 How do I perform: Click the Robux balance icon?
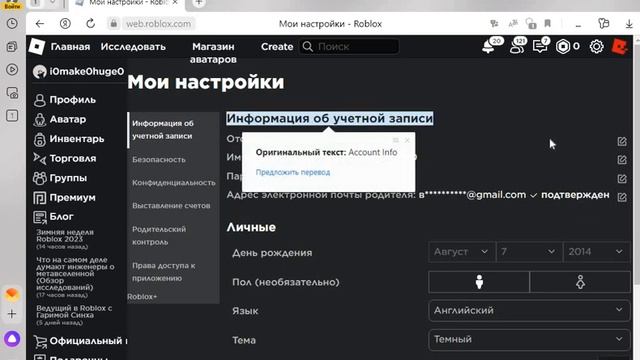click(562, 47)
